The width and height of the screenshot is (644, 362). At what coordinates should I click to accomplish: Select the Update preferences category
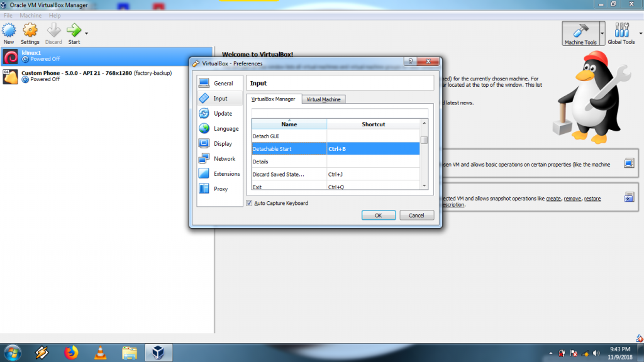click(219, 114)
